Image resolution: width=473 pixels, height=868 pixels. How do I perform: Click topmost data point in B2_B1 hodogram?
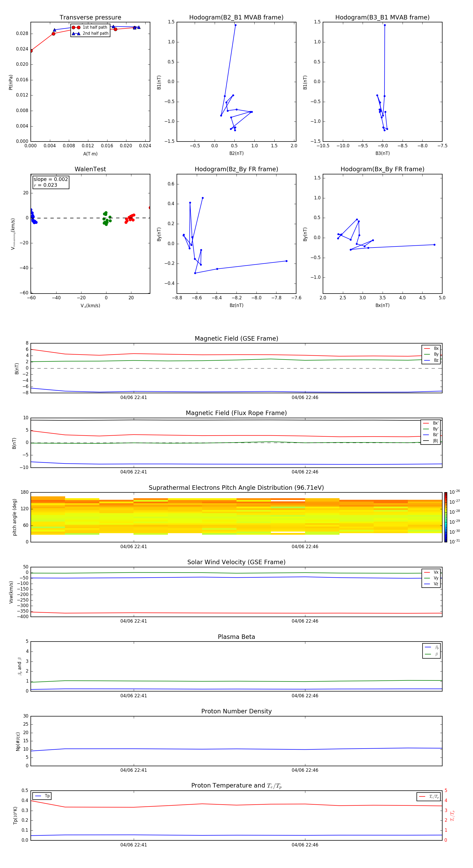click(x=235, y=25)
